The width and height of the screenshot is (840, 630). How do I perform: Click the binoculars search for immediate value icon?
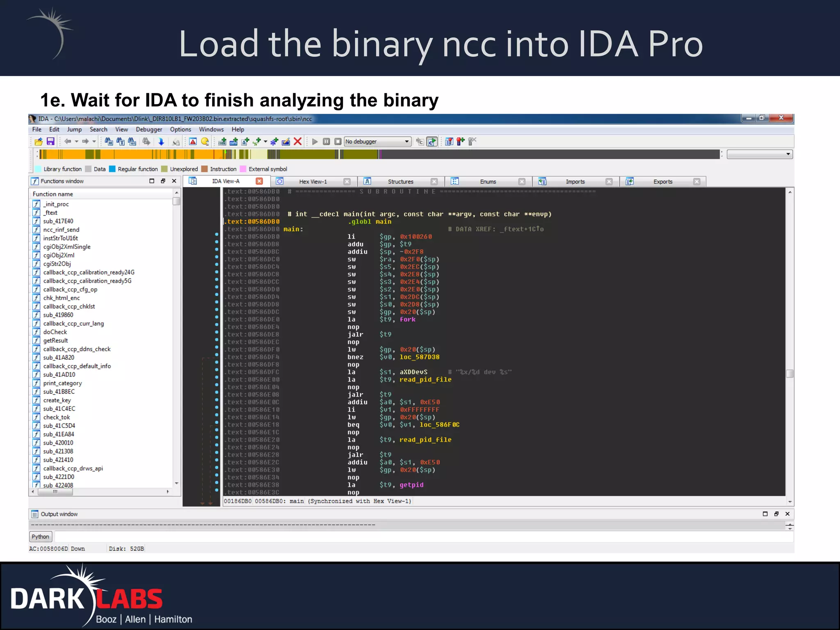(109, 142)
